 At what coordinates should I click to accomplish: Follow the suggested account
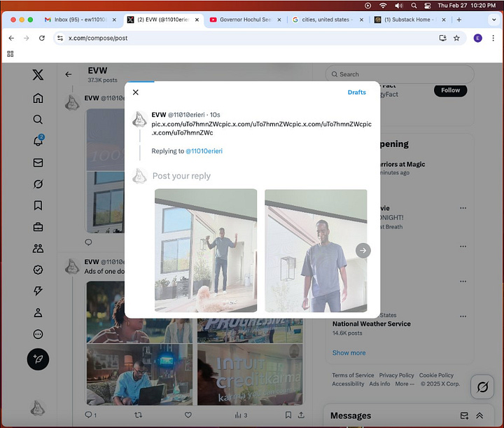(450, 90)
